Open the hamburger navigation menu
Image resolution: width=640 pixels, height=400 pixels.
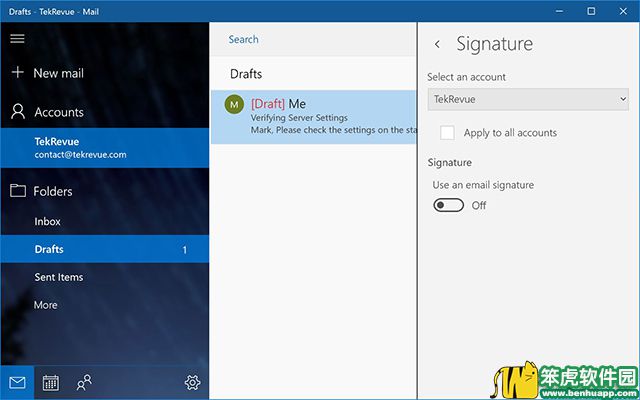click(17, 39)
